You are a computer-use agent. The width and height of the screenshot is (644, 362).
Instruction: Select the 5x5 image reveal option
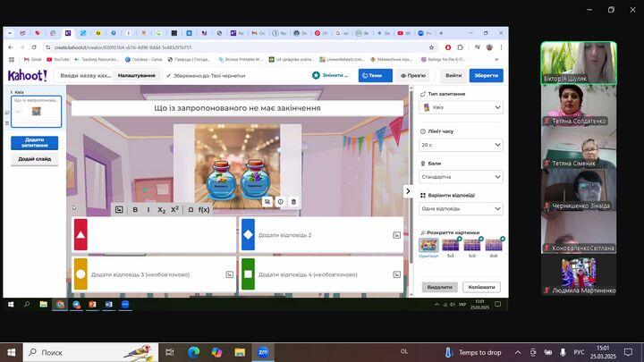click(x=472, y=247)
